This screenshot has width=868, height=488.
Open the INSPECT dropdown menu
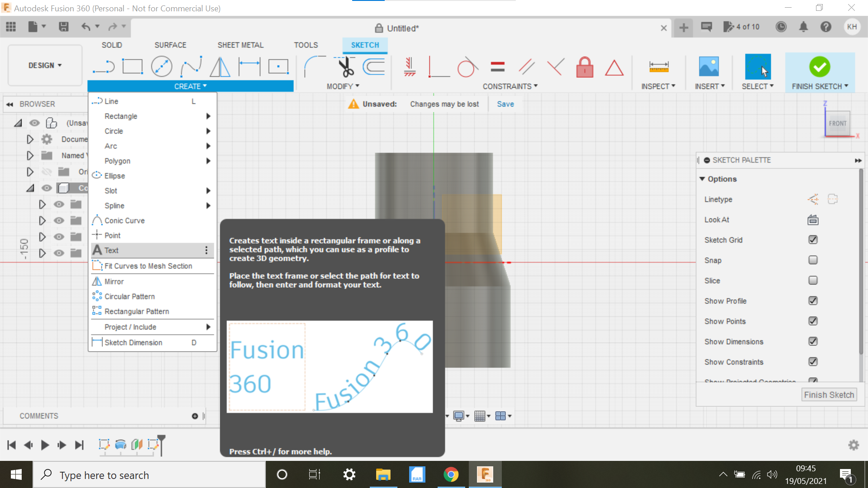pos(658,86)
